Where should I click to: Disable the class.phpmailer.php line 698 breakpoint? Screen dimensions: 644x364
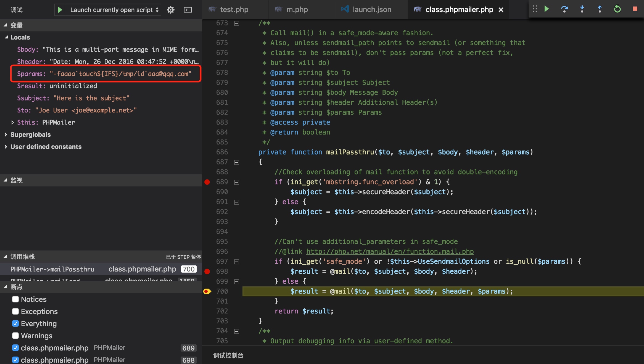[x=15, y=360]
